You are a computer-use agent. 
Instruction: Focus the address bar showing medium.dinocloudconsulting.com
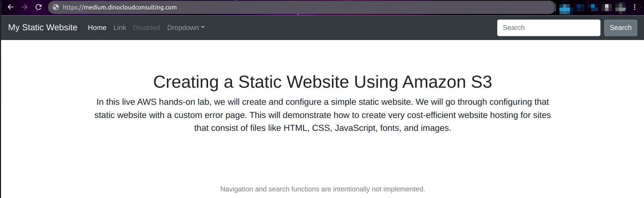301,7
